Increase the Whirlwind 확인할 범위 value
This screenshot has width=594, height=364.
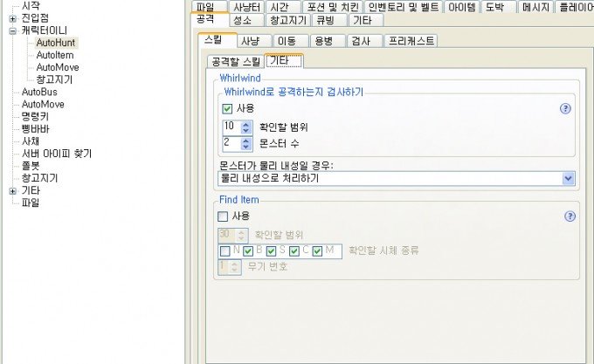245,125
